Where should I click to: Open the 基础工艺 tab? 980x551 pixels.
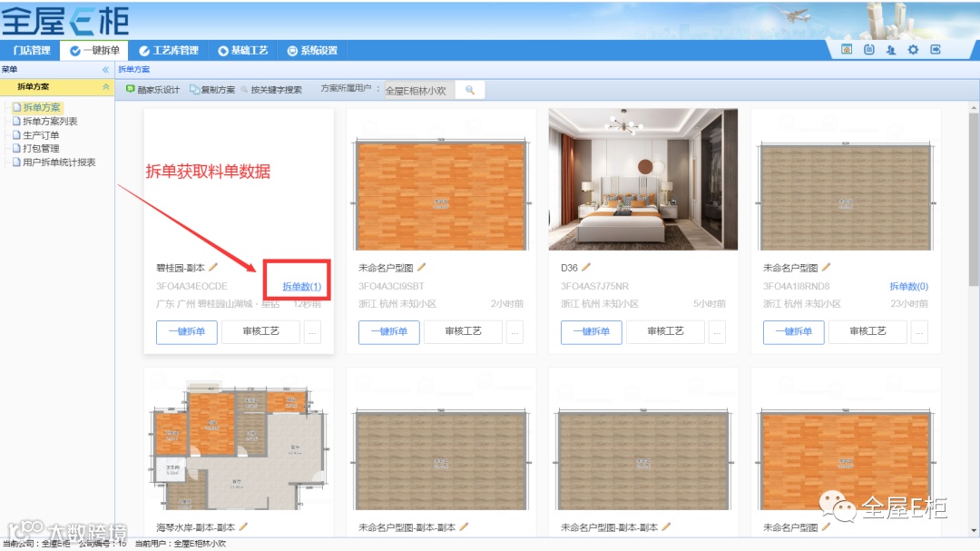click(x=243, y=51)
